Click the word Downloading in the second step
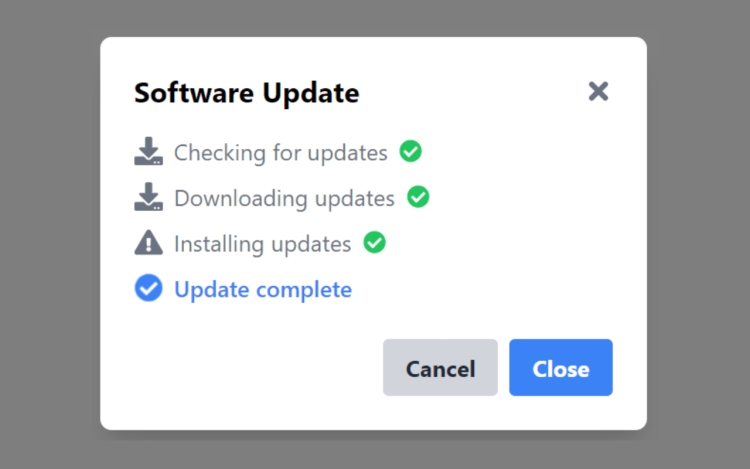 click(x=241, y=198)
